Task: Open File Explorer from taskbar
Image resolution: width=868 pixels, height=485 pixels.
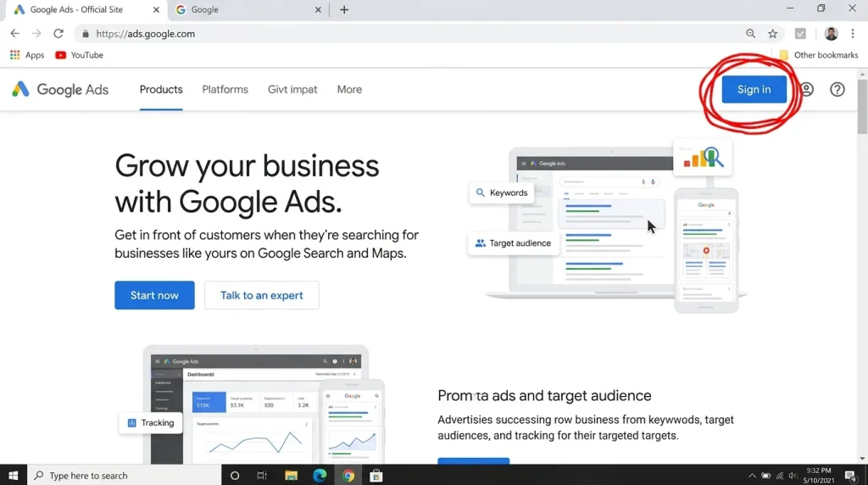Action: point(291,475)
